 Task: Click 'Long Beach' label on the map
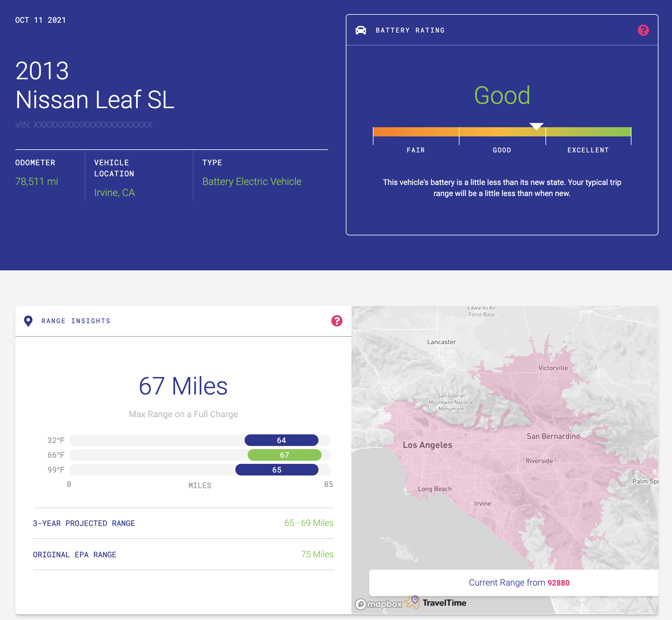[435, 489]
